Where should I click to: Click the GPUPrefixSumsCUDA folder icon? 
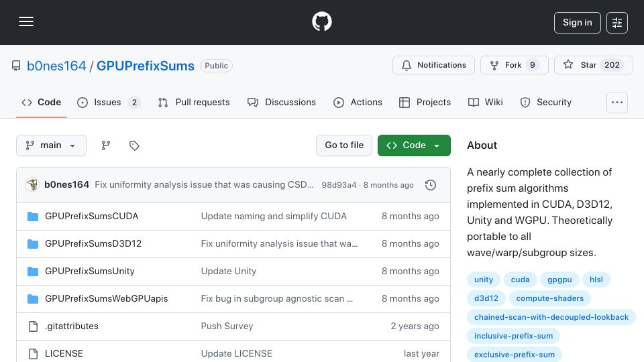(33, 217)
